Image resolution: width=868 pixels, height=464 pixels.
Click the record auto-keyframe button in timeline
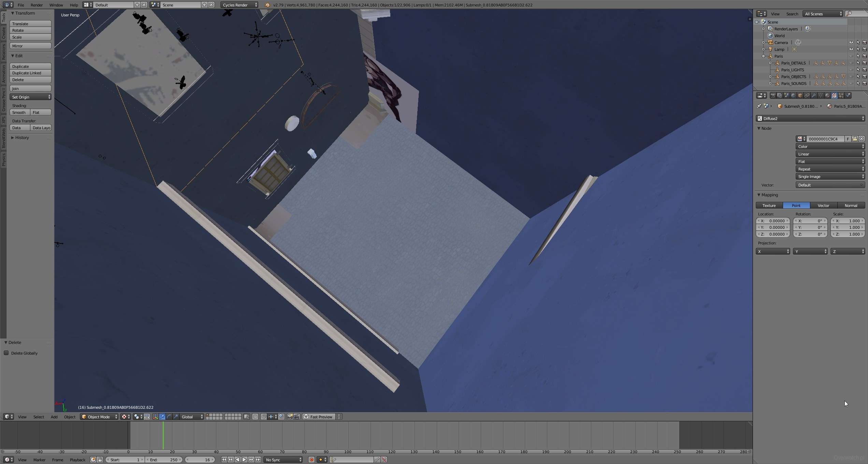311,460
